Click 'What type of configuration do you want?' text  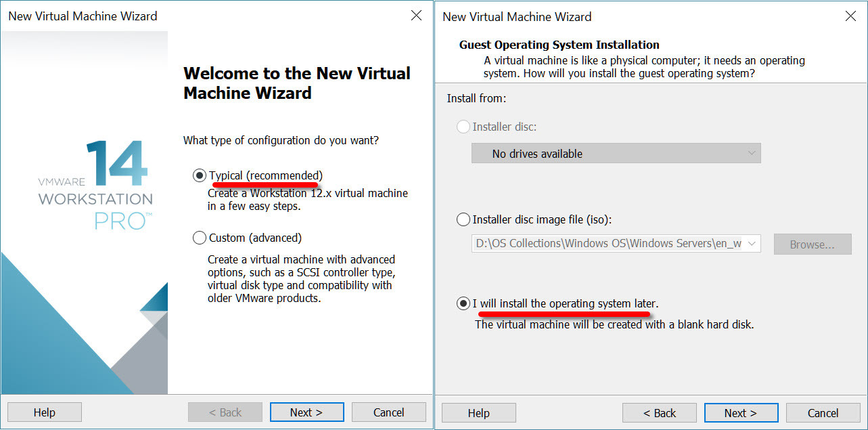[281, 141]
